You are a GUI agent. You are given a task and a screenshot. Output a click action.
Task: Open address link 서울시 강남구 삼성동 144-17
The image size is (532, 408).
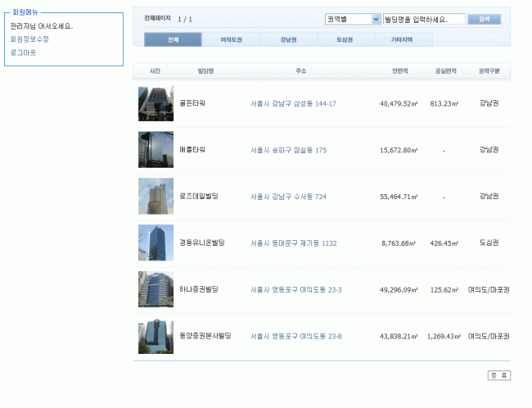tap(293, 104)
